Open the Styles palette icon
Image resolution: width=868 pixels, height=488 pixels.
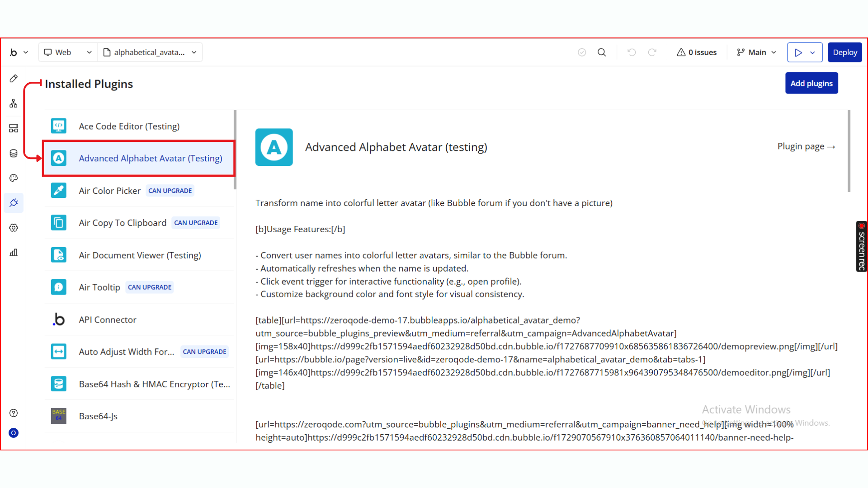14,178
